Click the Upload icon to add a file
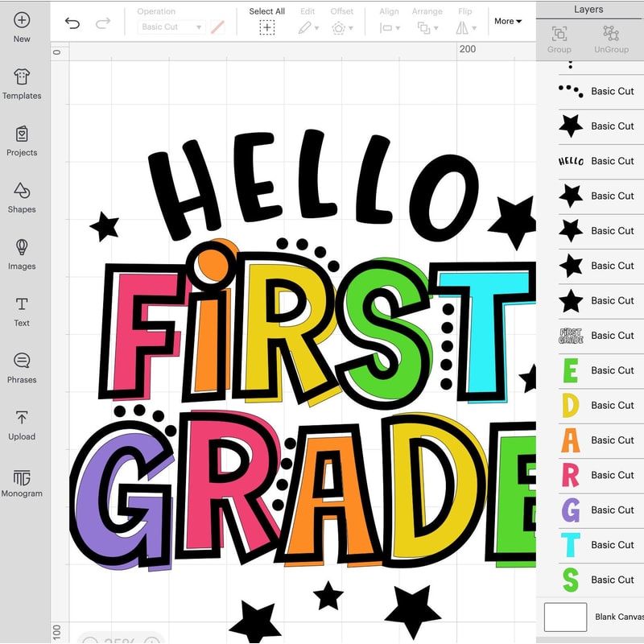Screen dimensions: 644x644 tap(22, 423)
